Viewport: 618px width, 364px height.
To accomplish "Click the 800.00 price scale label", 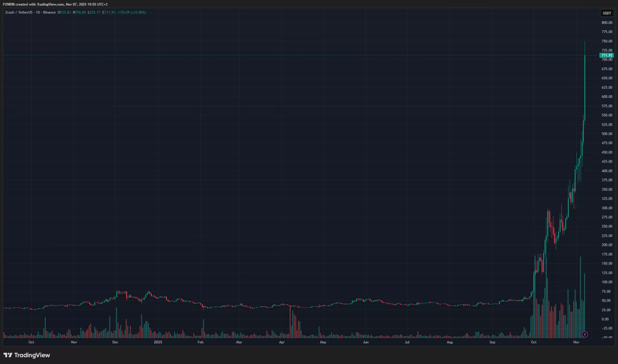I will click(x=607, y=23).
